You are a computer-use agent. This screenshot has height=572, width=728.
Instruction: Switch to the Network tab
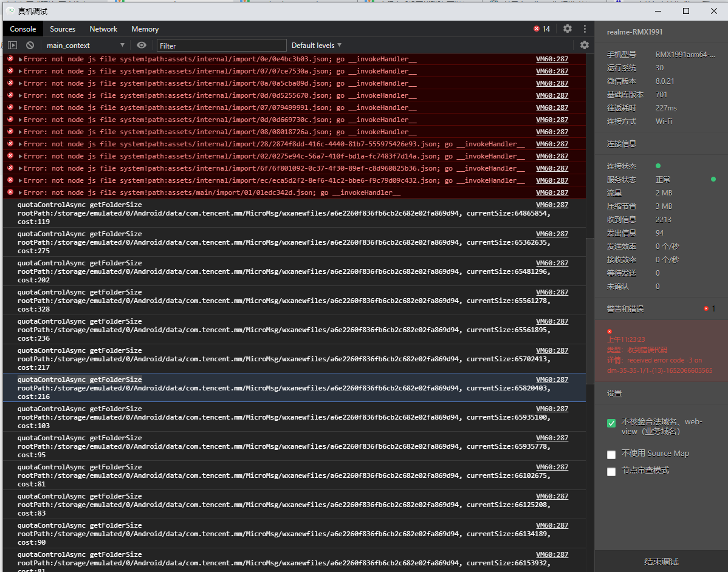[103, 29]
